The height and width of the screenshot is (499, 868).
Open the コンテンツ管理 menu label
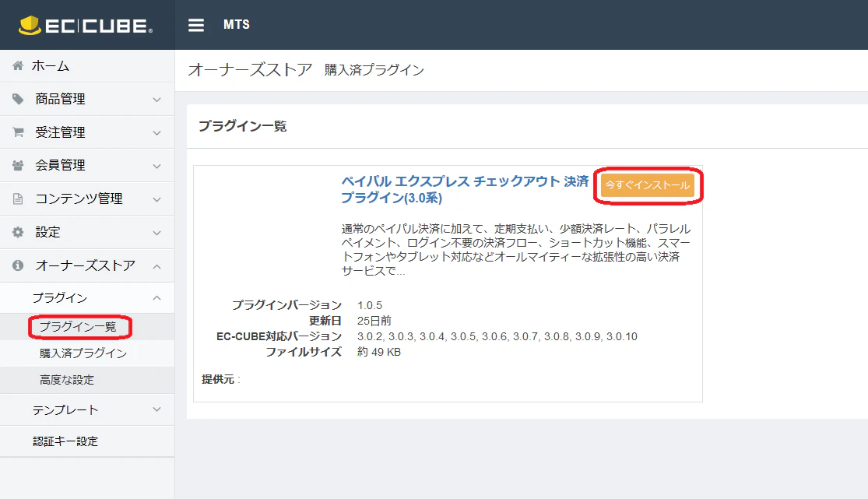click(x=79, y=199)
